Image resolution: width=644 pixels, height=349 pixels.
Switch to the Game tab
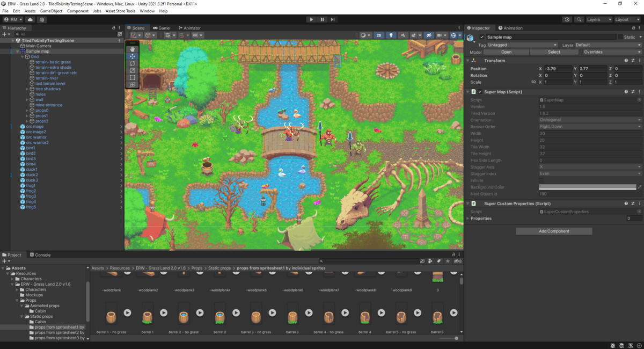(161, 28)
